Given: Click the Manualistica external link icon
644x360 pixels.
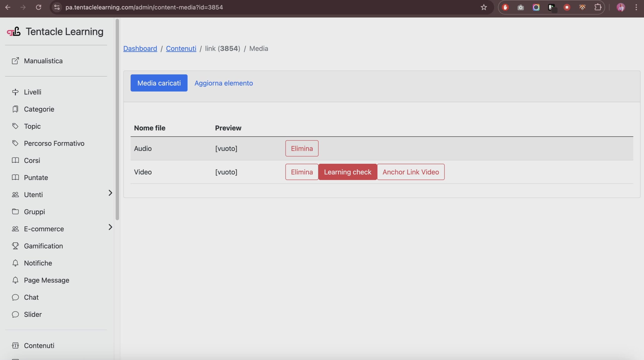Looking at the screenshot, I should click(x=15, y=61).
